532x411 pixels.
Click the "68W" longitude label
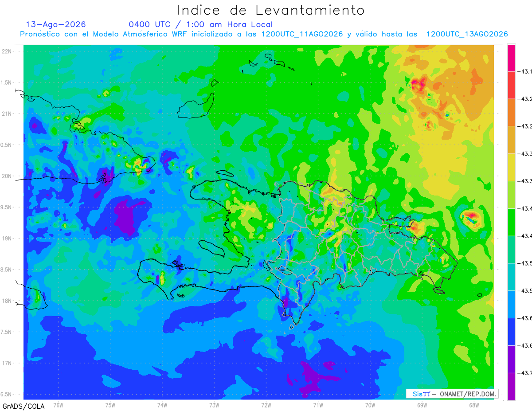click(x=474, y=405)
